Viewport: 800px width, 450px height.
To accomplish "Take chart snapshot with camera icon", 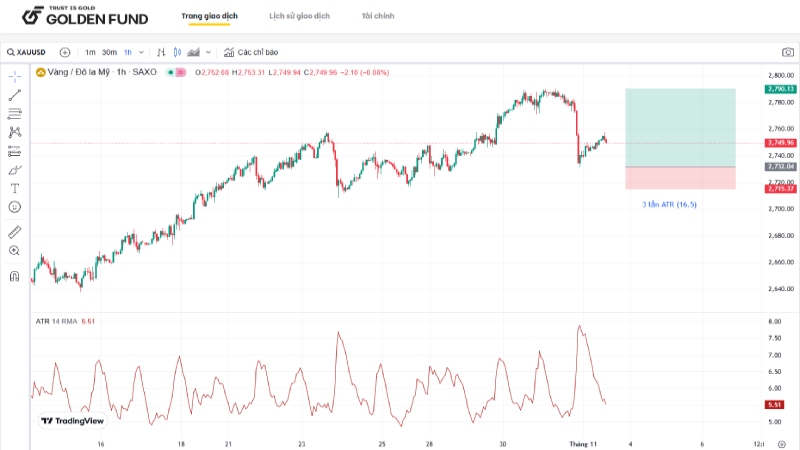I will (x=787, y=52).
